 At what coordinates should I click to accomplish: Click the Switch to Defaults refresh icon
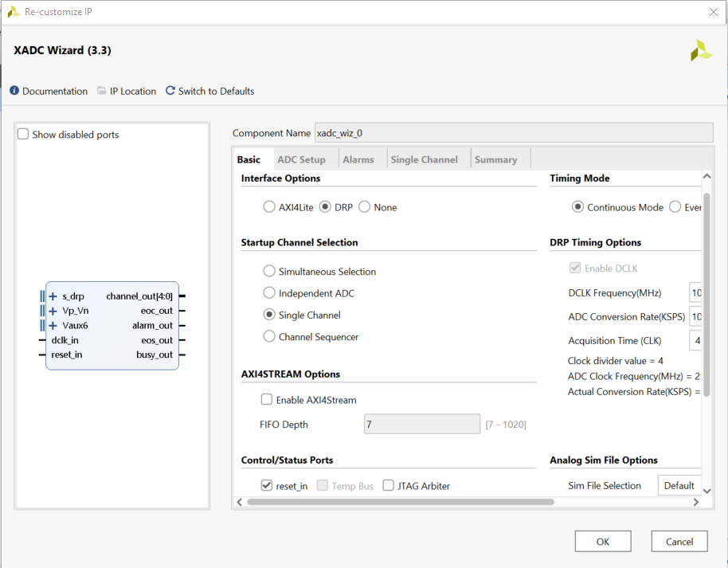(170, 91)
